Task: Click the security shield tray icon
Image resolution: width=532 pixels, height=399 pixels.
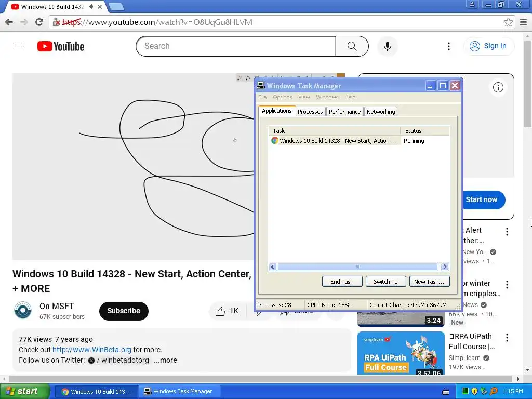Action: click(474, 392)
